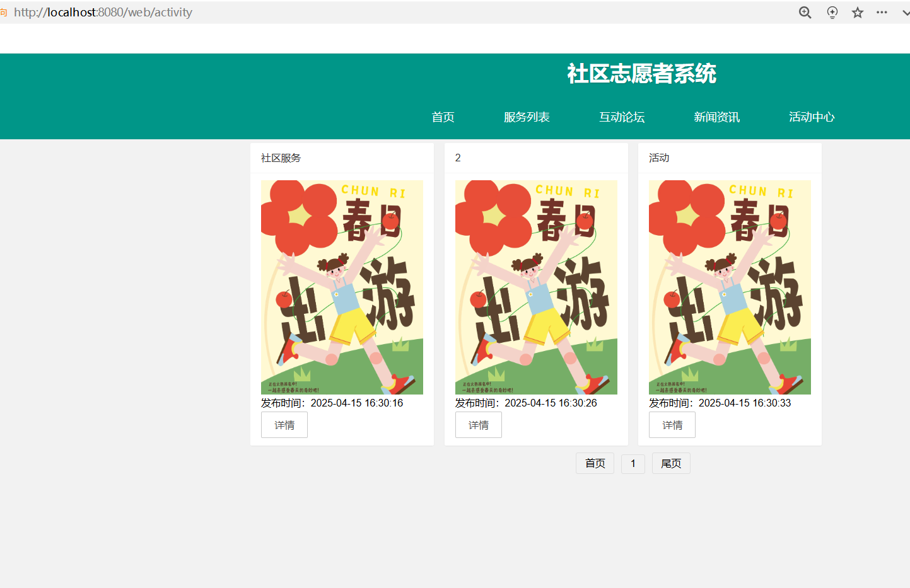Image resolution: width=910 pixels, height=588 pixels.
Task: Click the poster image in card titled 2
Action: [x=536, y=287]
